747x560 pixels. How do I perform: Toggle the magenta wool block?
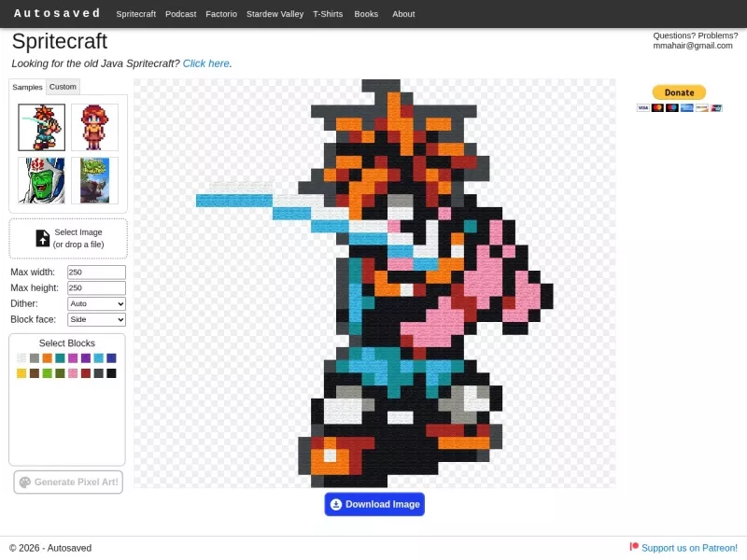point(73,358)
